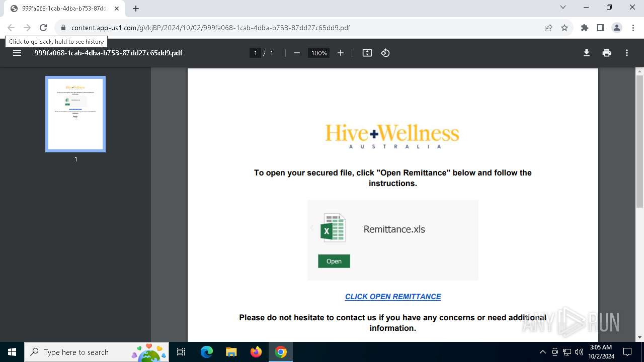Open the clock showing 3:05 AM
644x362 pixels.
tap(601, 352)
